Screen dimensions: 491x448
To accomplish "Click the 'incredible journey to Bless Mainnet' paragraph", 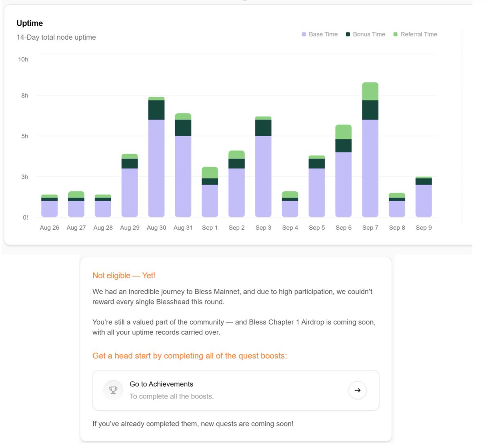I will [232, 297].
